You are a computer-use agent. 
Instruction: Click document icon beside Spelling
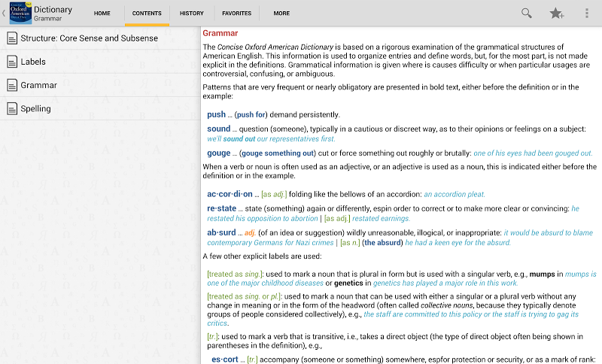pos(12,108)
